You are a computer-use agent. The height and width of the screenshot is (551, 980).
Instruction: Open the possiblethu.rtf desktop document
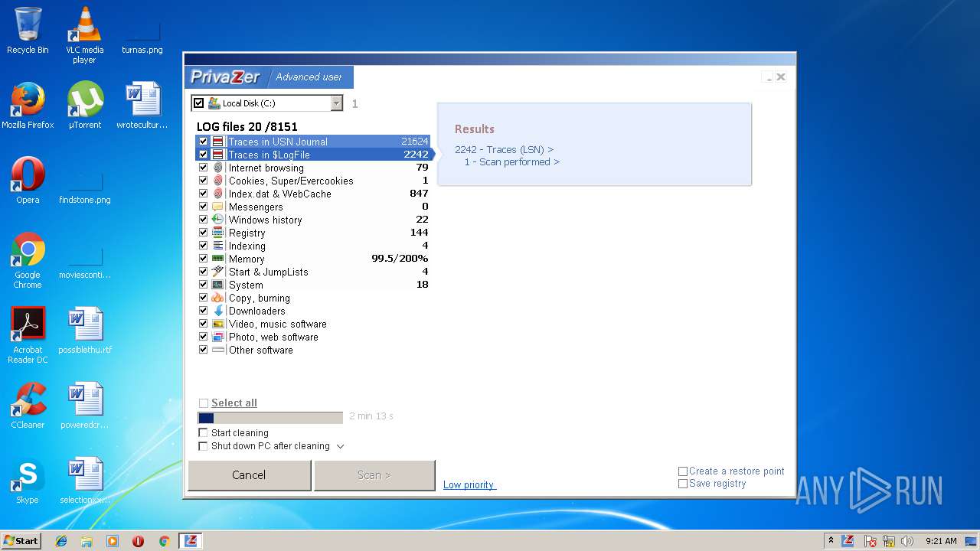click(85, 331)
